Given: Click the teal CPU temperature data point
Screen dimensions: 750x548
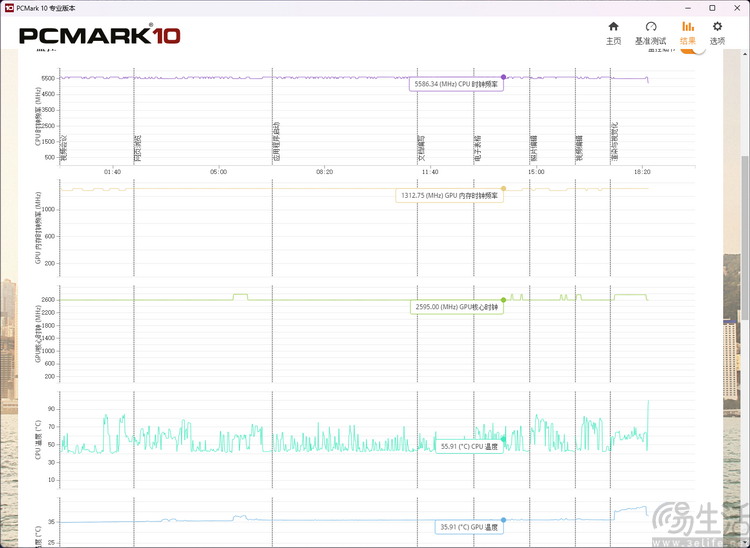Looking at the screenshot, I should (503, 439).
